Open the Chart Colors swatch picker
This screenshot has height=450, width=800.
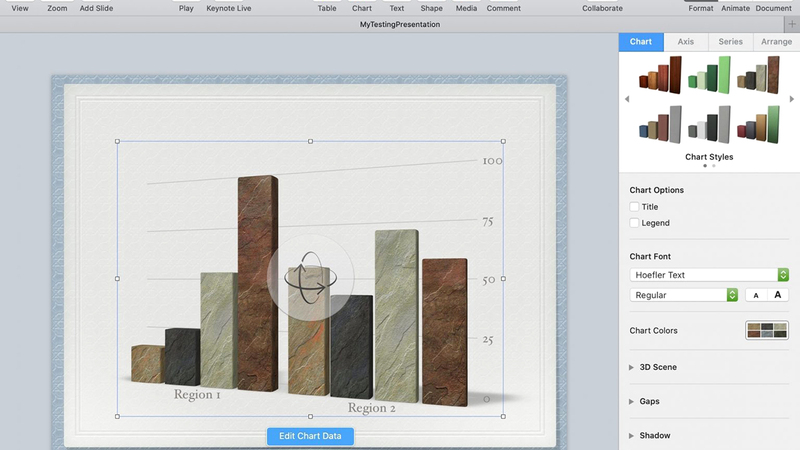767,331
